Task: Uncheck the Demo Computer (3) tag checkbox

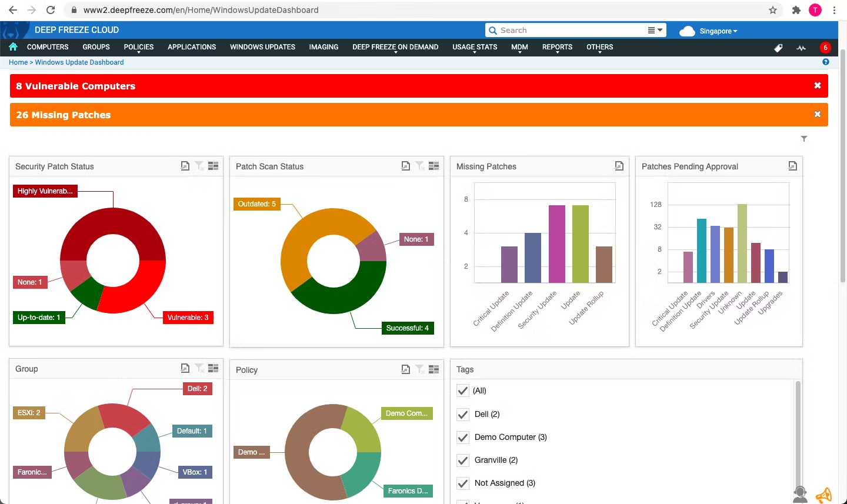Action: coord(463,437)
